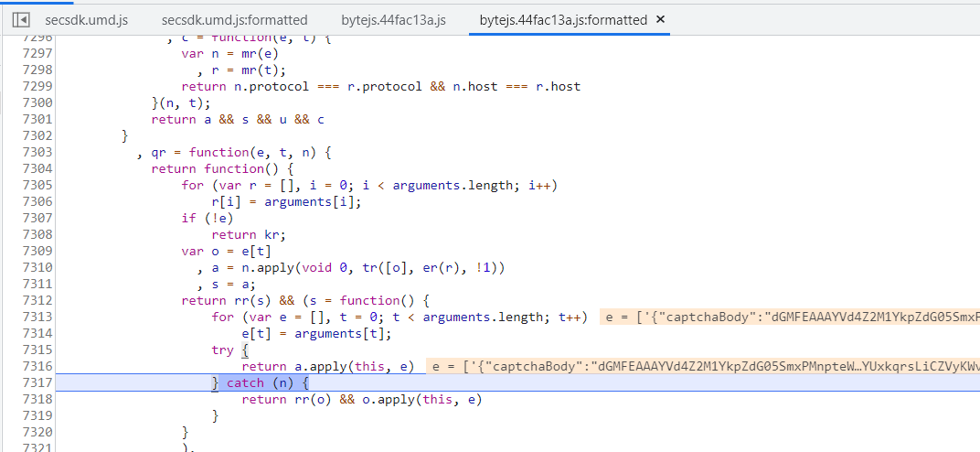Click the ', s = a;' assignment
Screen dimensions: 980x452
point(226,285)
